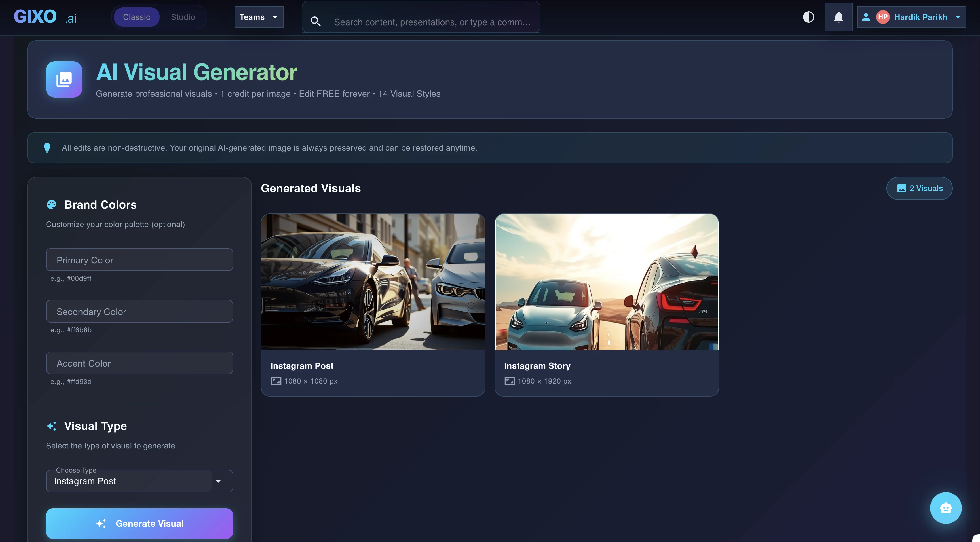This screenshot has width=980, height=542.
Task: Click the lightbulb tip icon in the banner
Action: [x=47, y=148]
